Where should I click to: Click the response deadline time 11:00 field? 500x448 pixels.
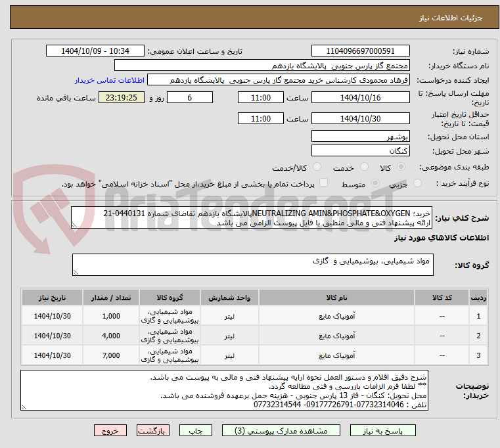(261, 97)
